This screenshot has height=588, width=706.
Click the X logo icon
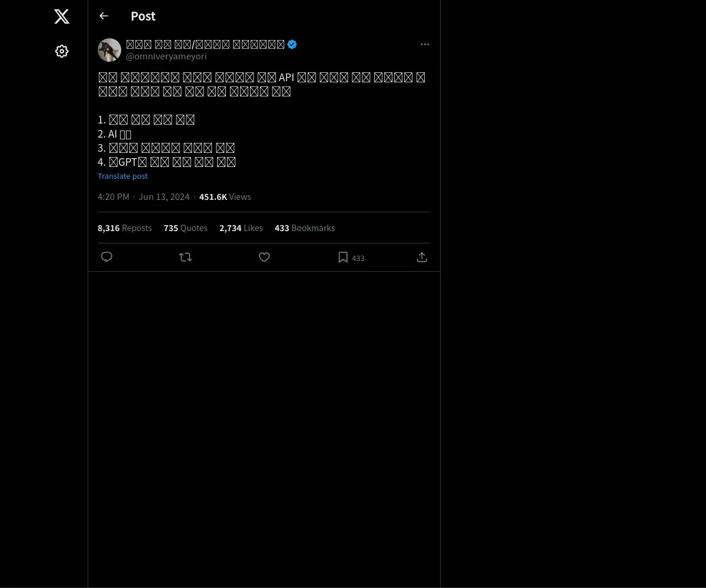point(62,16)
